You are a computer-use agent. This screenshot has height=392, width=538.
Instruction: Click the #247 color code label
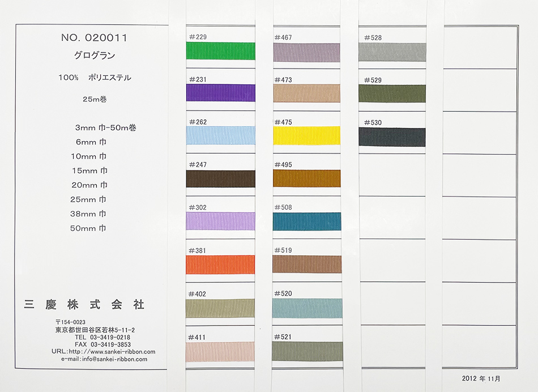tap(198, 165)
